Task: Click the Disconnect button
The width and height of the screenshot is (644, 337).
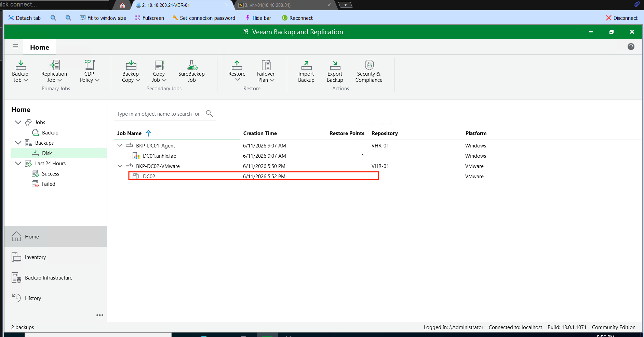Action: click(621, 18)
